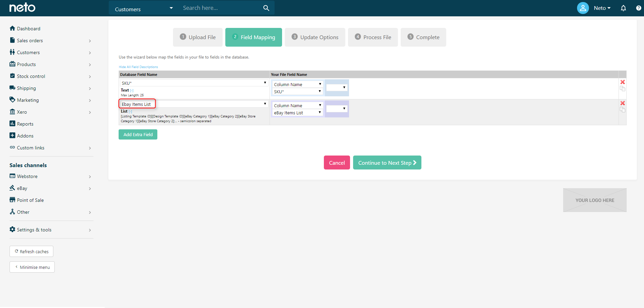Screen dimensions: 644x308
Task: Click the Products box icon
Action: click(13, 64)
